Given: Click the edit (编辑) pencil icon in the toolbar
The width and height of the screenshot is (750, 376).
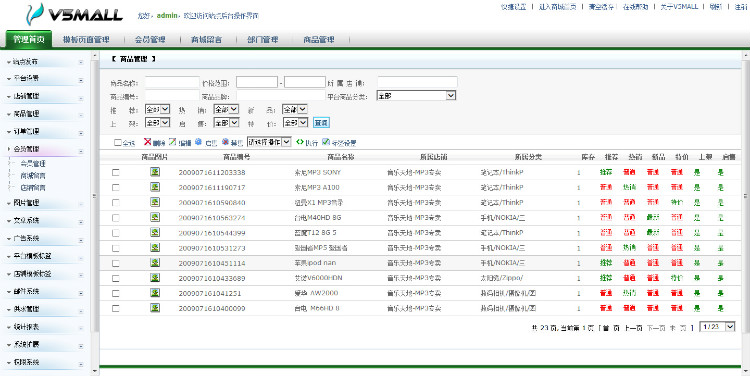Looking at the screenshot, I should (x=173, y=142).
